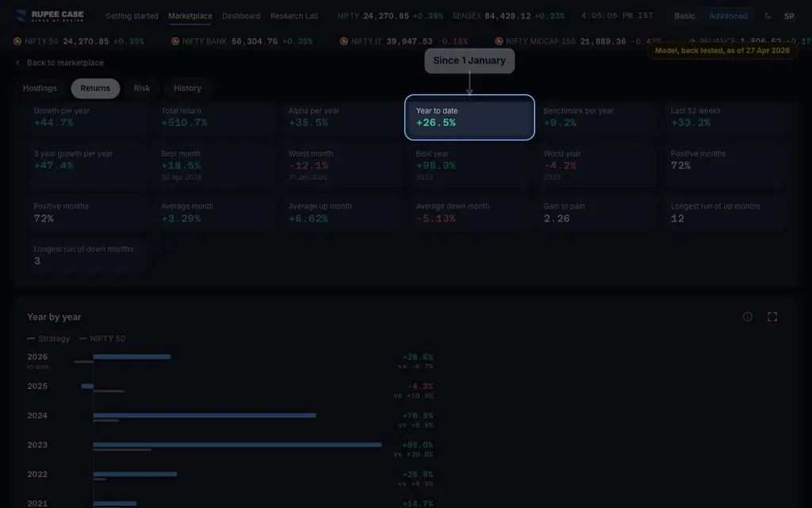Image resolution: width=812 pixels, height=508 pixels.
Task: Click the Best month +18.5% card
Action: click(214, 166)
